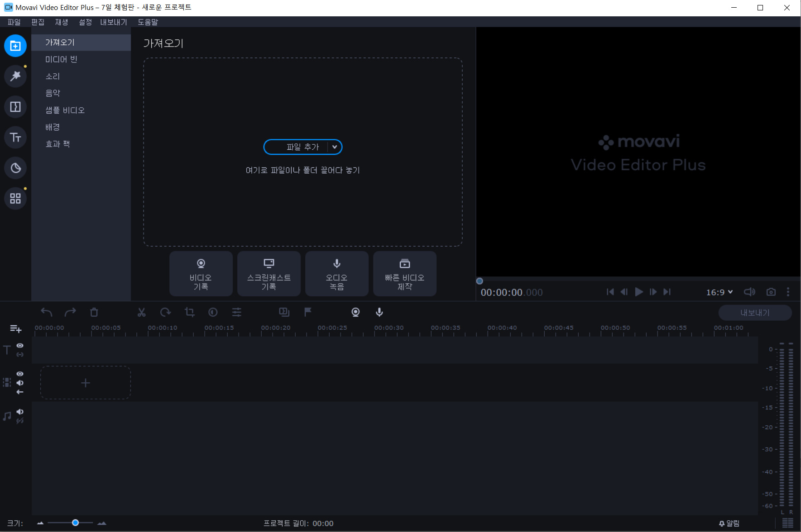This screenshot has height=532, width=801.
Task: Select the Crop tool icon
Action: point(189,312)
